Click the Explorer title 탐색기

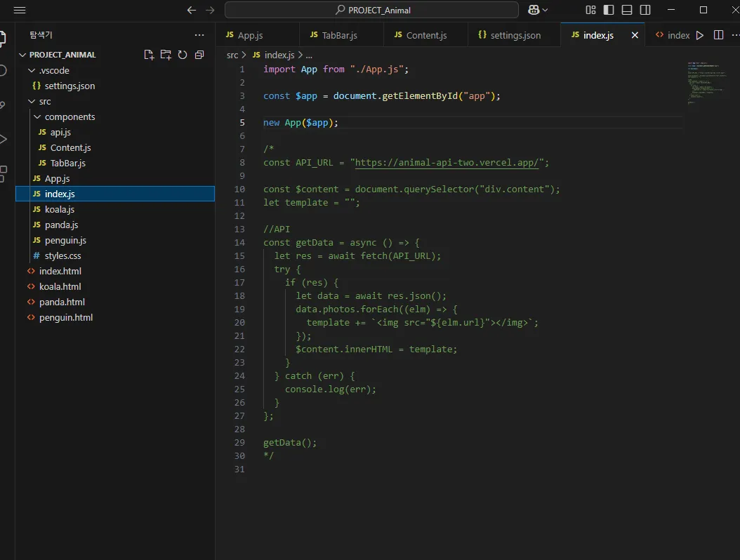[41, 35]
